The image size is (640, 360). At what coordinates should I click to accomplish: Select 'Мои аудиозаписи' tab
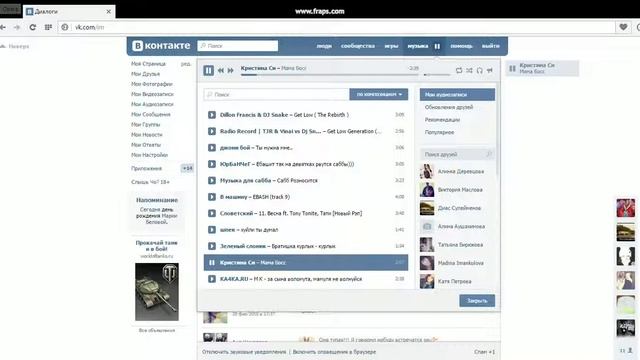[x=457, y=94]
